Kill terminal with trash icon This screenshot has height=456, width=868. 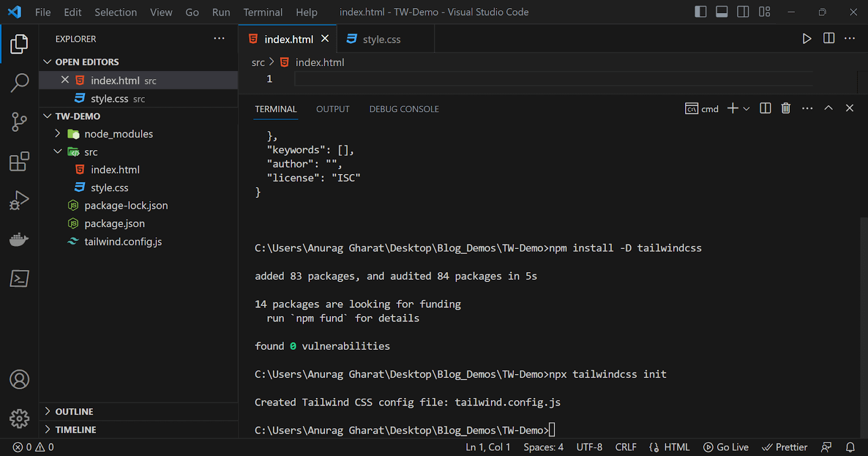[x=786, y=108]
